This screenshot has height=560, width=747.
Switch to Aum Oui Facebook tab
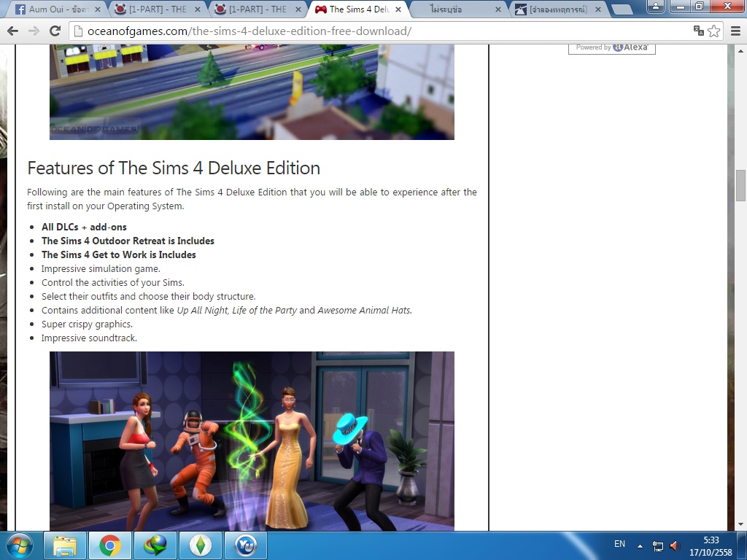[57, 9]
